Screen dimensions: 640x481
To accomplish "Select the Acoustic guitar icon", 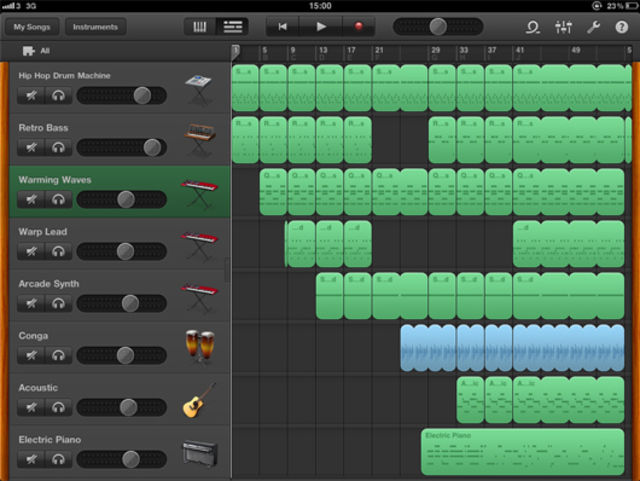I will tap(199, 400).
